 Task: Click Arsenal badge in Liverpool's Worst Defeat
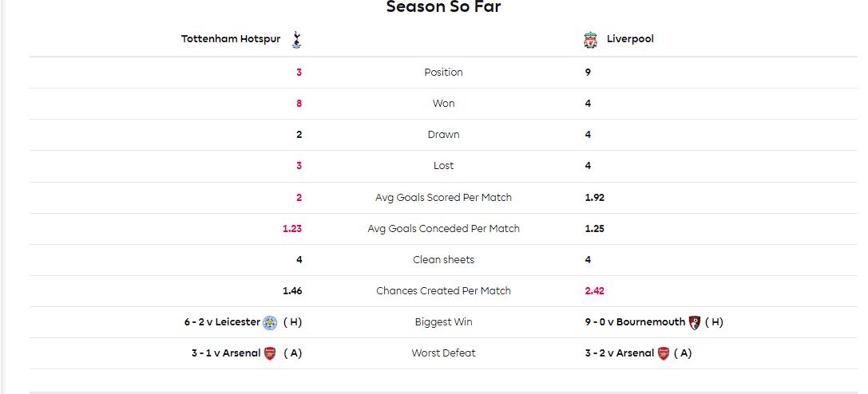point(664,353)
